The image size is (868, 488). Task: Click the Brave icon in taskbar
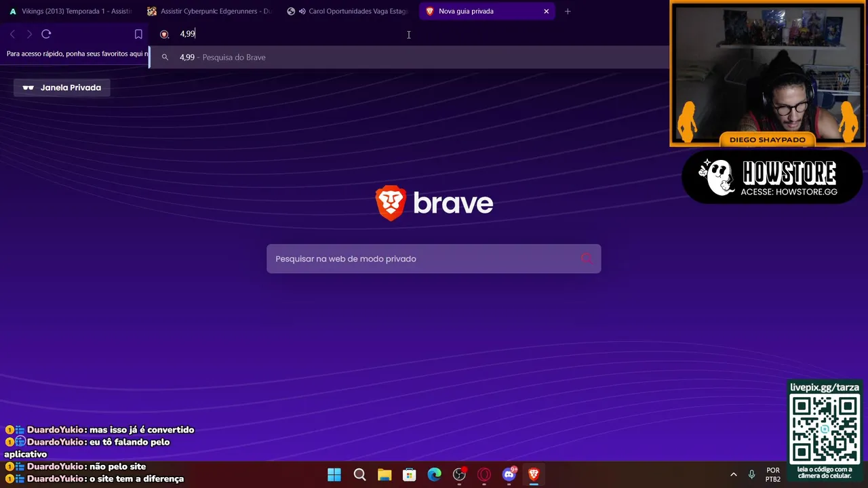(x=534, y=474)
